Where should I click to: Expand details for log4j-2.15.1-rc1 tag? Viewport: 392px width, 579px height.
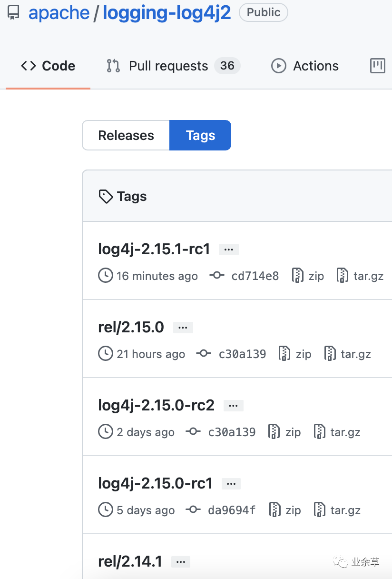(229, 250)
